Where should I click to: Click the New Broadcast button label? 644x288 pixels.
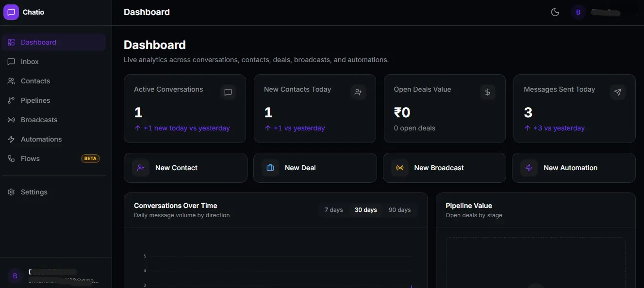(439, 168)
